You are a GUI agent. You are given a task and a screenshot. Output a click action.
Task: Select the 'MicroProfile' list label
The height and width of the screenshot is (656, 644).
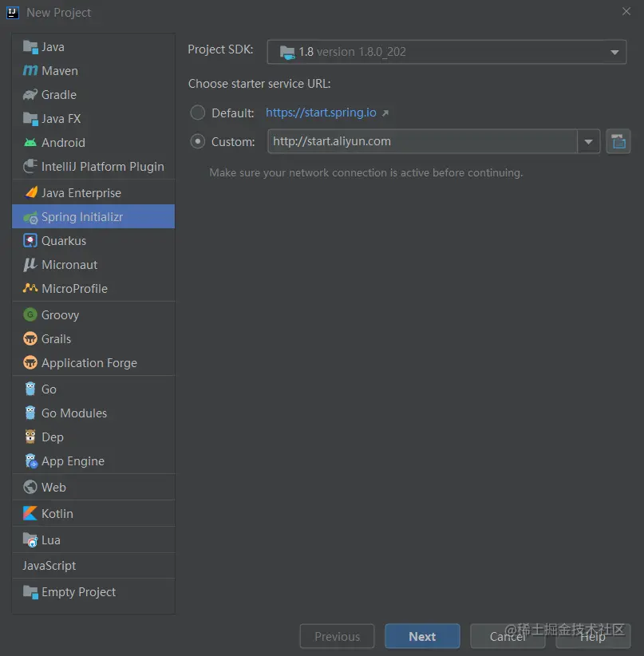click(x=74, y=289)
